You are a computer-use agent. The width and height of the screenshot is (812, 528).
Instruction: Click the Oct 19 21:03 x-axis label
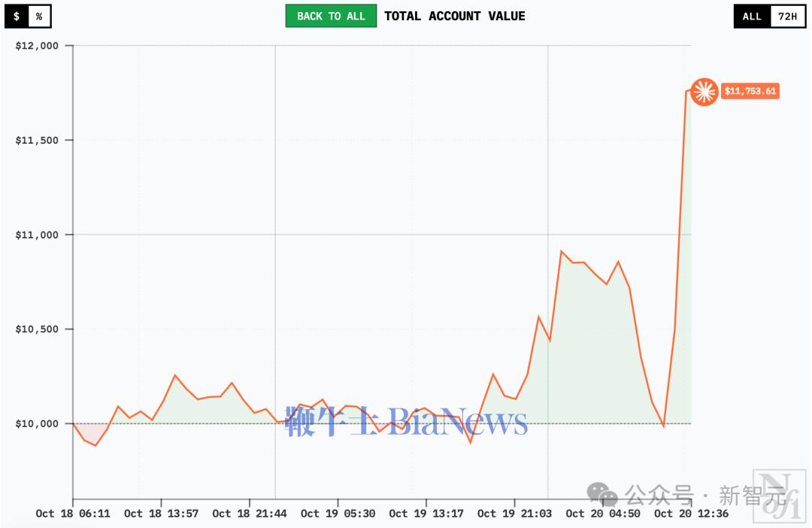click(x=514, y=514)
